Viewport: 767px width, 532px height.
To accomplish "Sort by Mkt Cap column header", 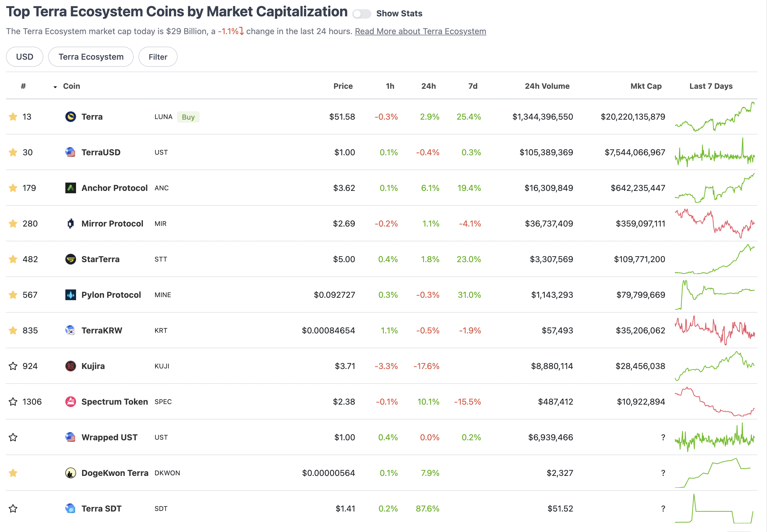I will pos(646,86).
